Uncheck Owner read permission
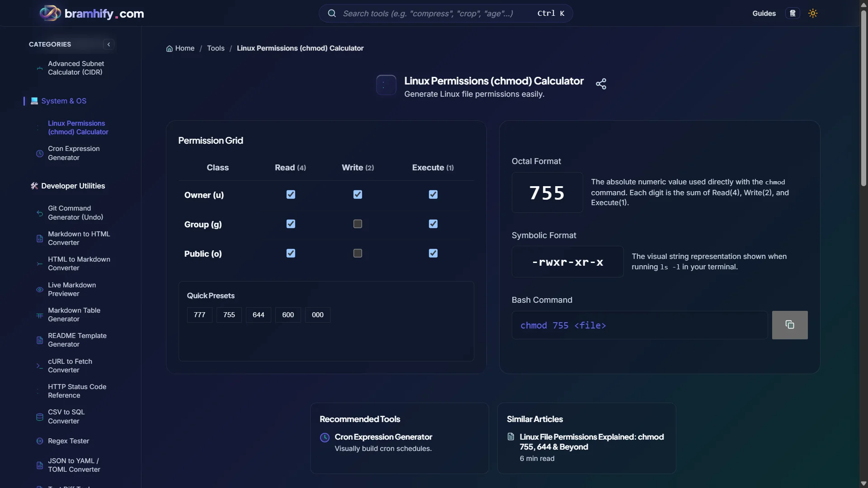 pyautogui.click(x=291, y=194)
